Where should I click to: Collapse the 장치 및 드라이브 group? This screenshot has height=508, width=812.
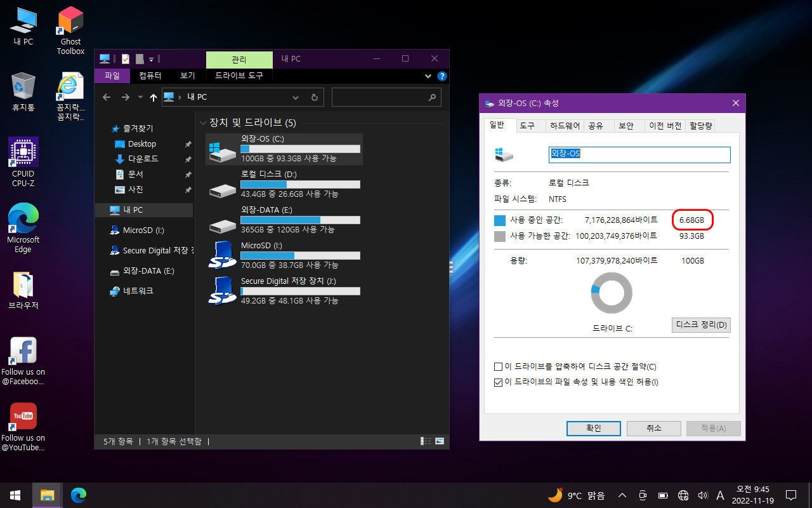coord(203,123)
